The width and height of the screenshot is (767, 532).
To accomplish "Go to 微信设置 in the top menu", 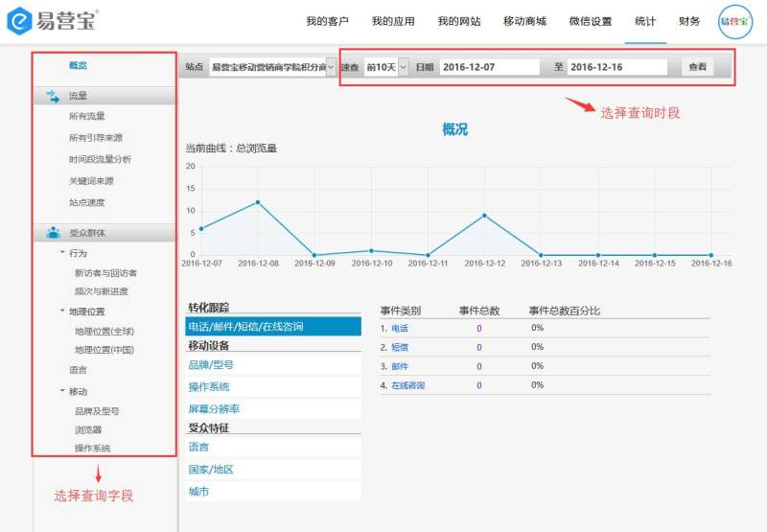I will pos(590,21).
